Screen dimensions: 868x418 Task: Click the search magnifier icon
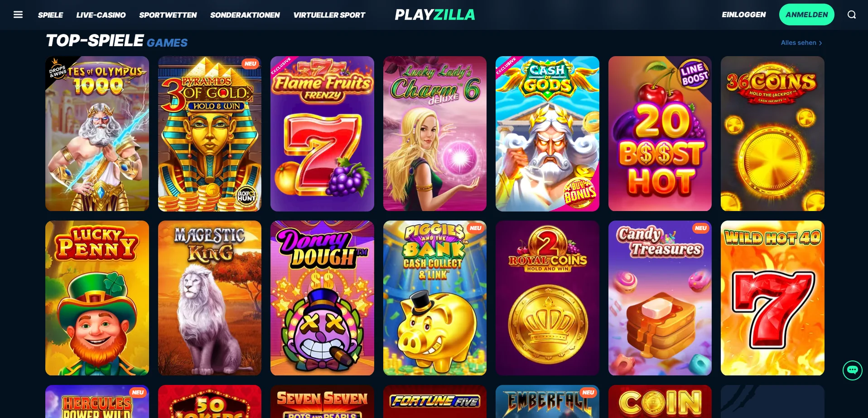[x=852, y=14]
